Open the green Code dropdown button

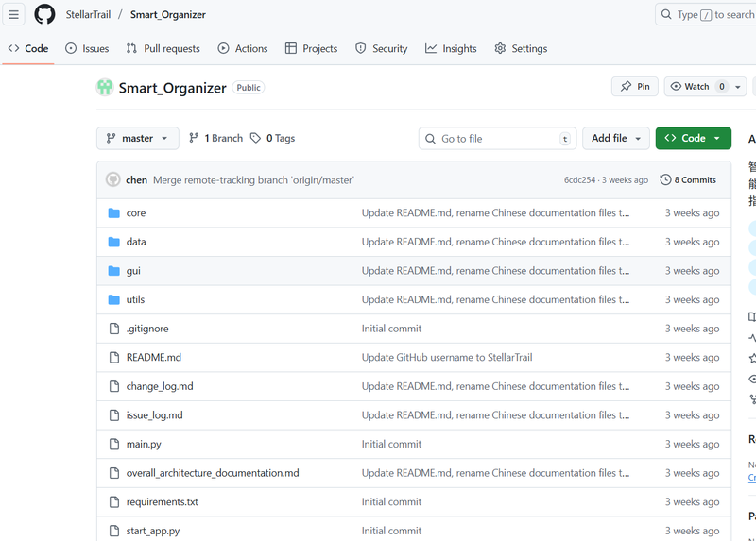pos(693,138)
